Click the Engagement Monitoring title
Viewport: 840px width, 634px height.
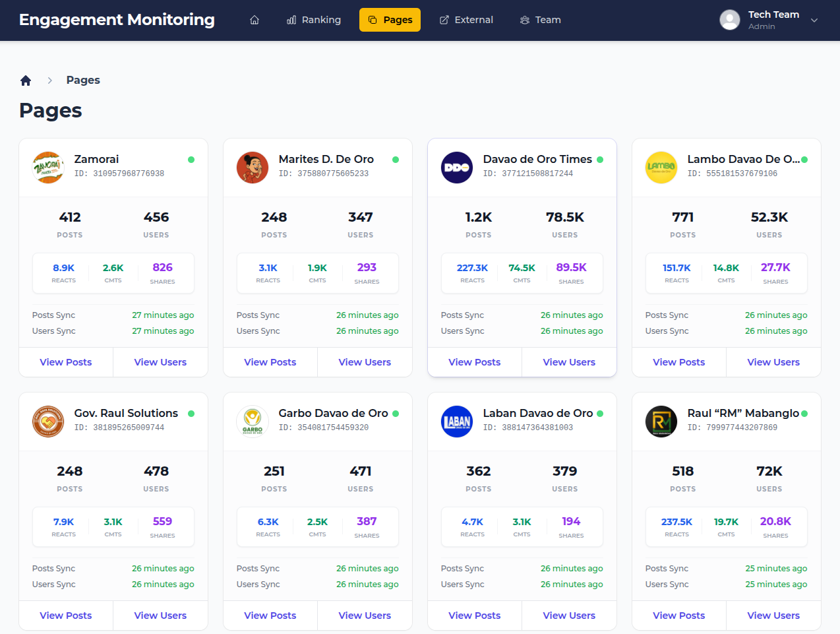pos(117,20)
